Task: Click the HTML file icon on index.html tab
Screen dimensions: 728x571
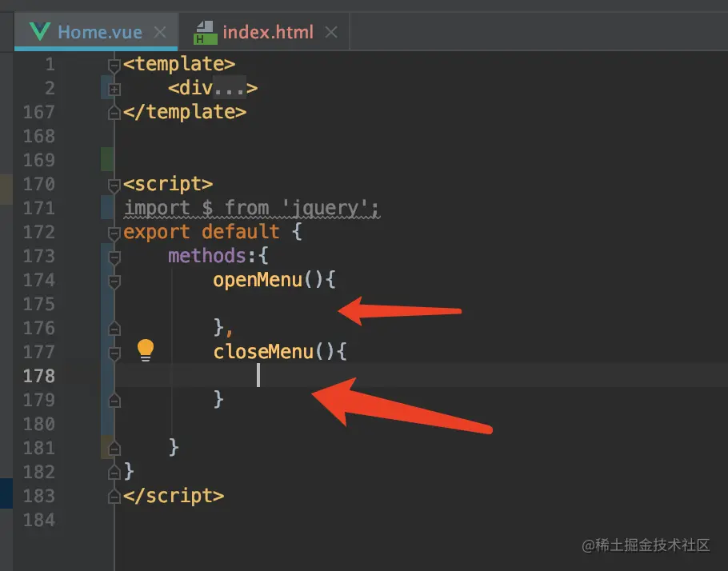Action: (206, 33)
